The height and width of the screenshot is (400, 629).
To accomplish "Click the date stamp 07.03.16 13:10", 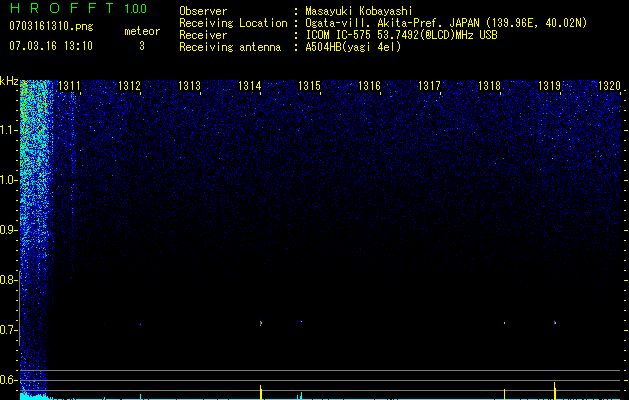I will tap(51, 46).
